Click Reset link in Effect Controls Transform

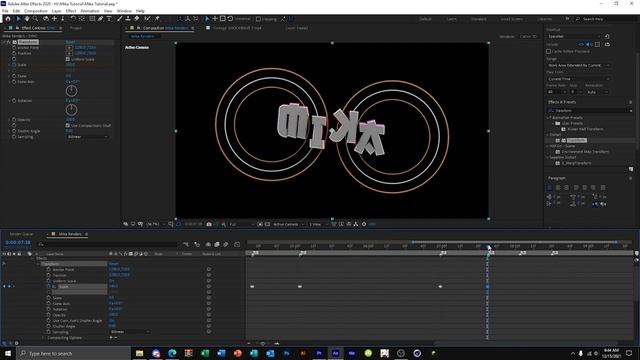tap(70, 42)
